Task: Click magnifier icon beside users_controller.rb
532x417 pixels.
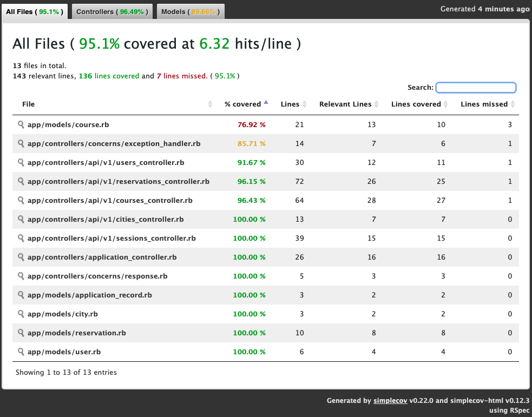Action: click(21, 163)
